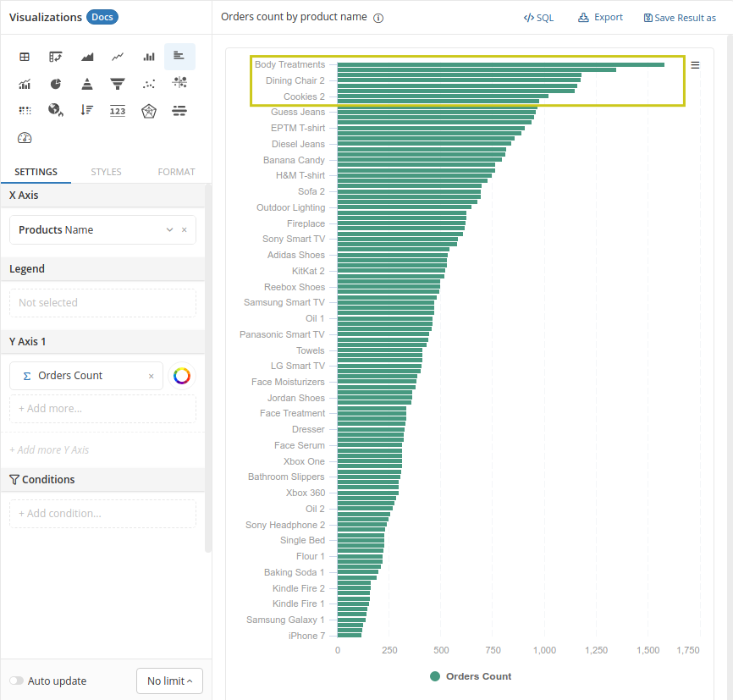
Task: Expand the Products Name dropdown chevron
Action: coord(169,229)
